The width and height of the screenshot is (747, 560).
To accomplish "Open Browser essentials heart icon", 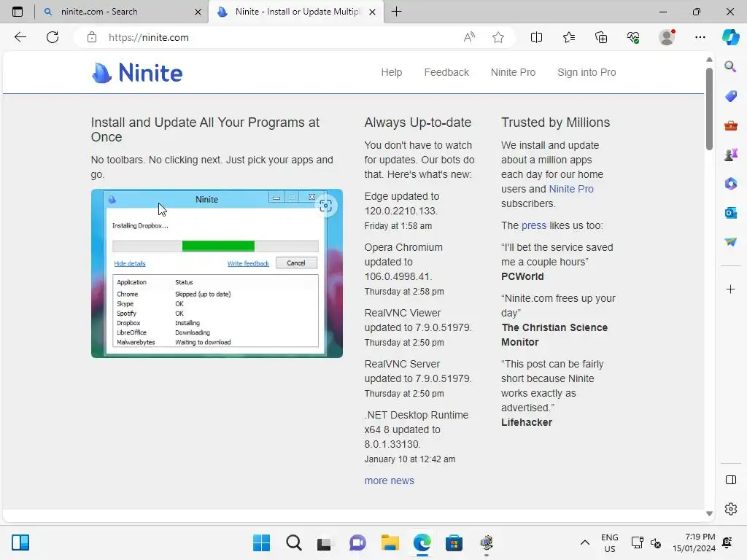I will [633, 37].
